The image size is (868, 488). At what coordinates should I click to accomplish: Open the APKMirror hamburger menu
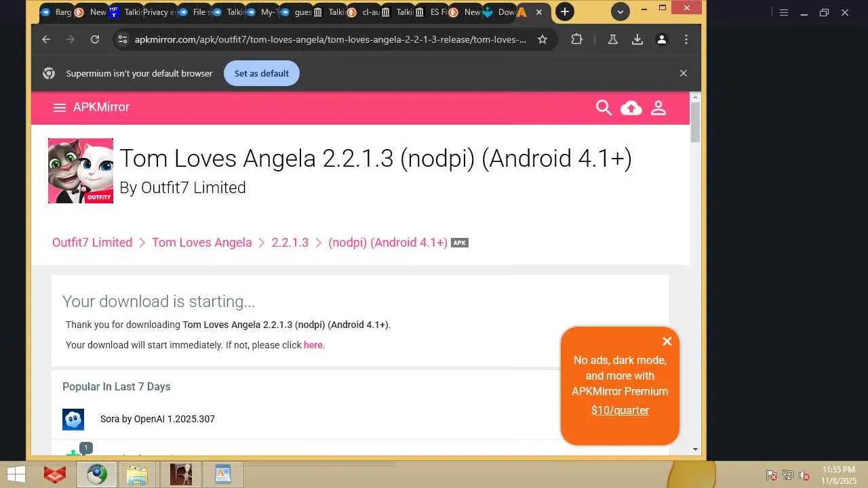tap(60, 108)
